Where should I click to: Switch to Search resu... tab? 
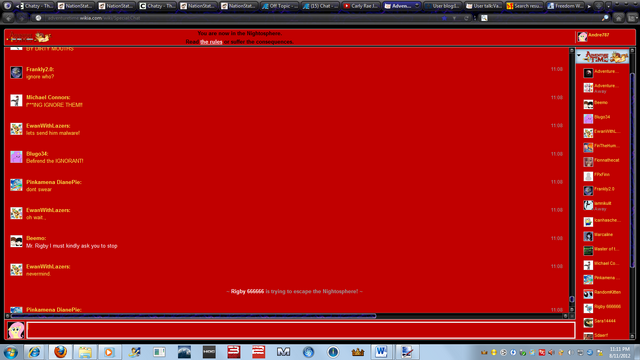(x=524, y=6)
